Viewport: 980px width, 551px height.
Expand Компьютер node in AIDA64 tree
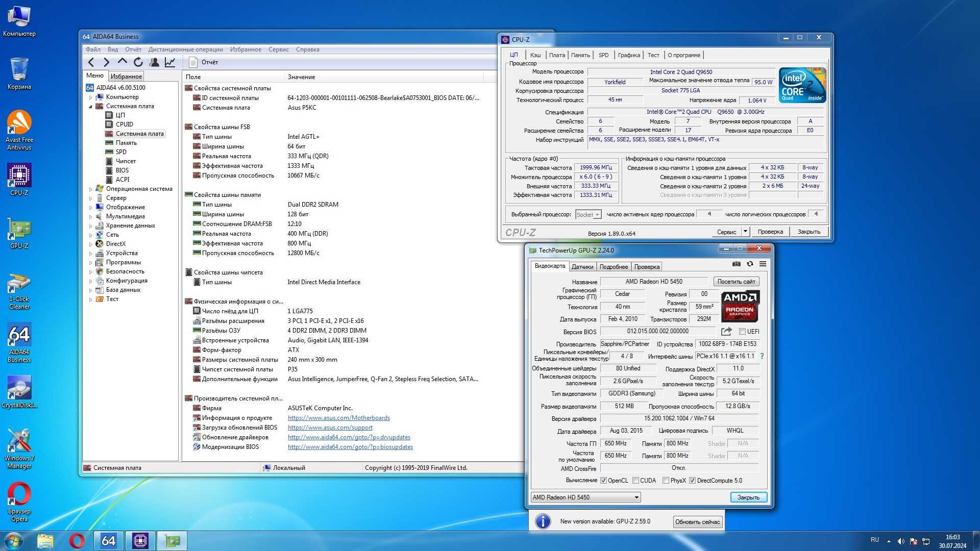point(91,97)
